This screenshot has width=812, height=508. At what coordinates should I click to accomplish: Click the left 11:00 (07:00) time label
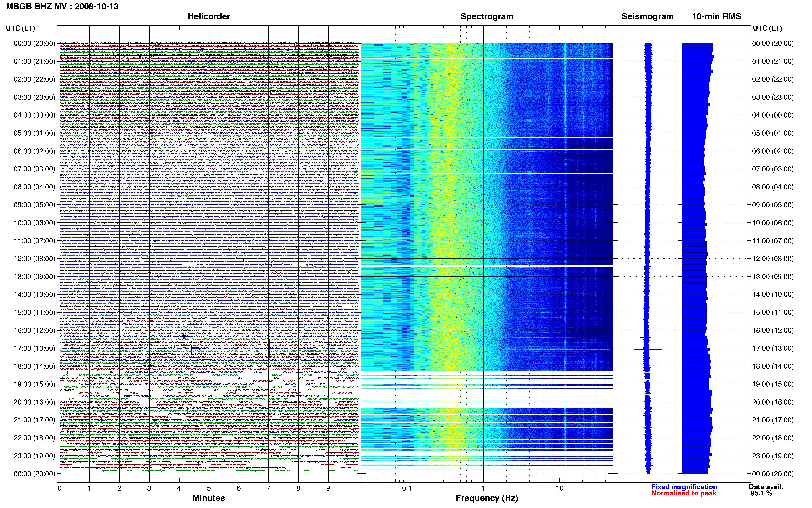coord(34,241)
